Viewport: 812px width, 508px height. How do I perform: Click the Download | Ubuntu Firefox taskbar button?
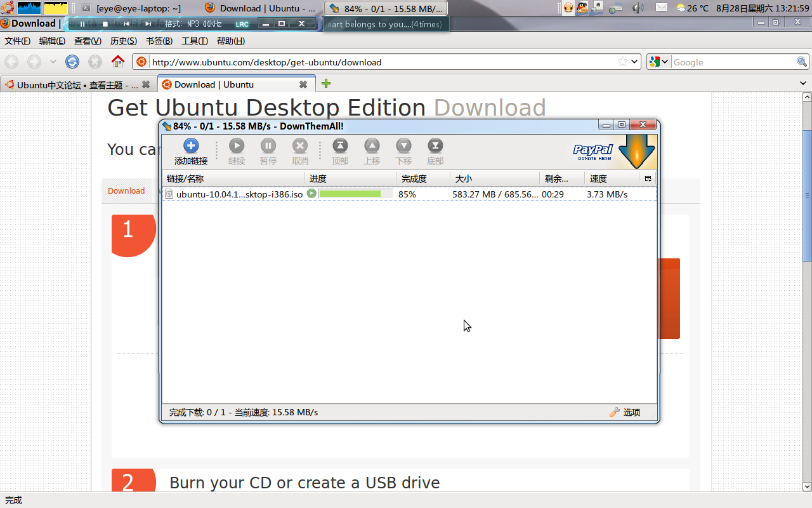pyautogui.click(x=260, y=8)
